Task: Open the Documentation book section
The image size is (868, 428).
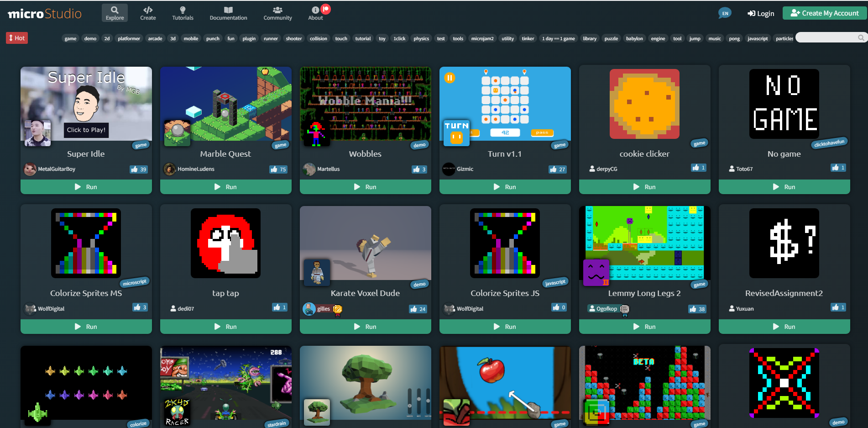Action: (228, 13)
